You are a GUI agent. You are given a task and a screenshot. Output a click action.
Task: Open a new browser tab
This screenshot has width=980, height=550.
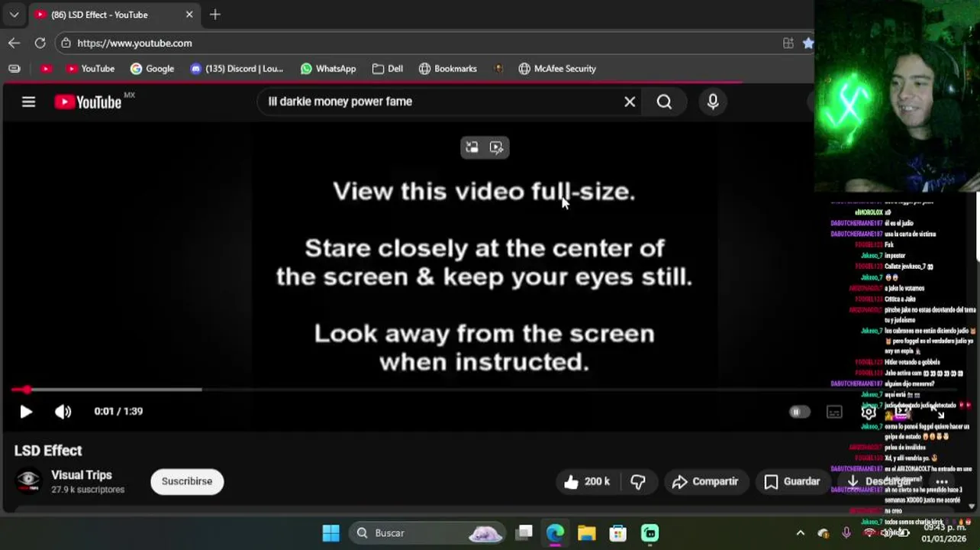point(215,15)
